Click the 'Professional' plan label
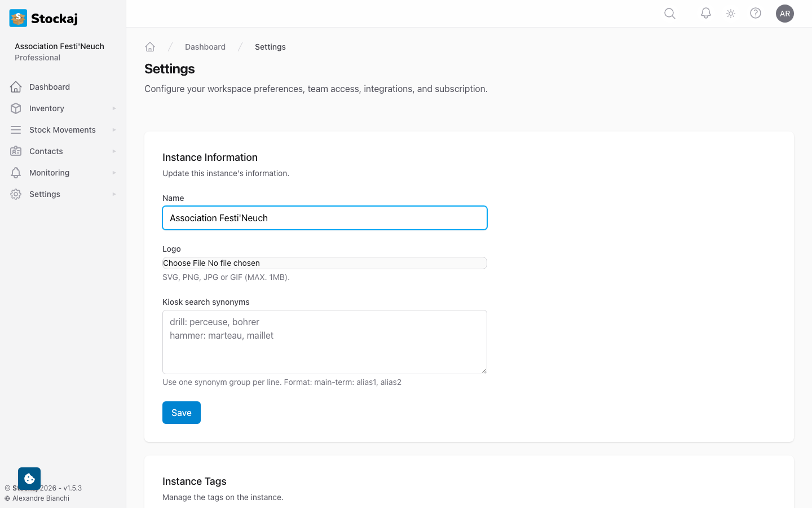The image size is (812, 508). click(x=37, y=58)
